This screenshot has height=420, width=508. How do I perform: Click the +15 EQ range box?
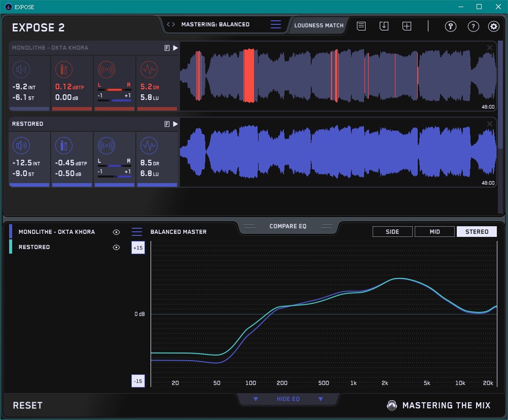pyautogui.click(x=137, y=248)
